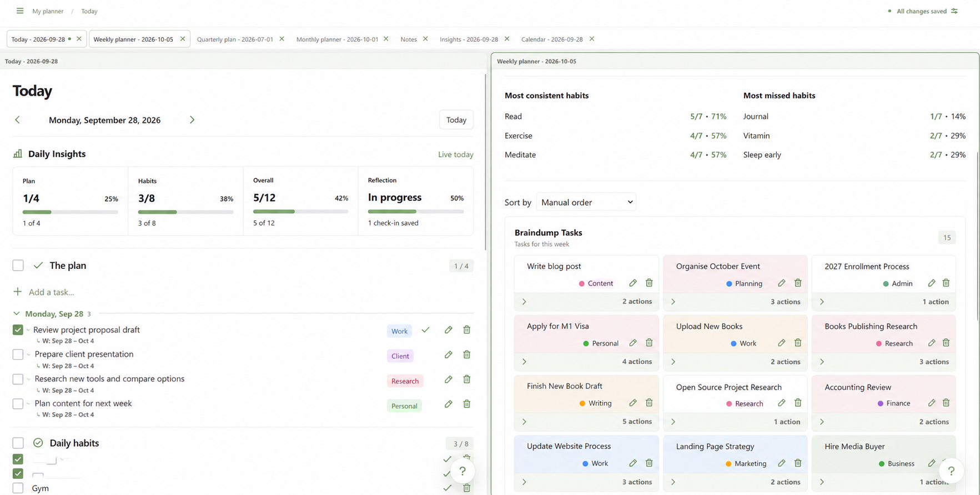Delete the Prepare client presentation task

467,354
